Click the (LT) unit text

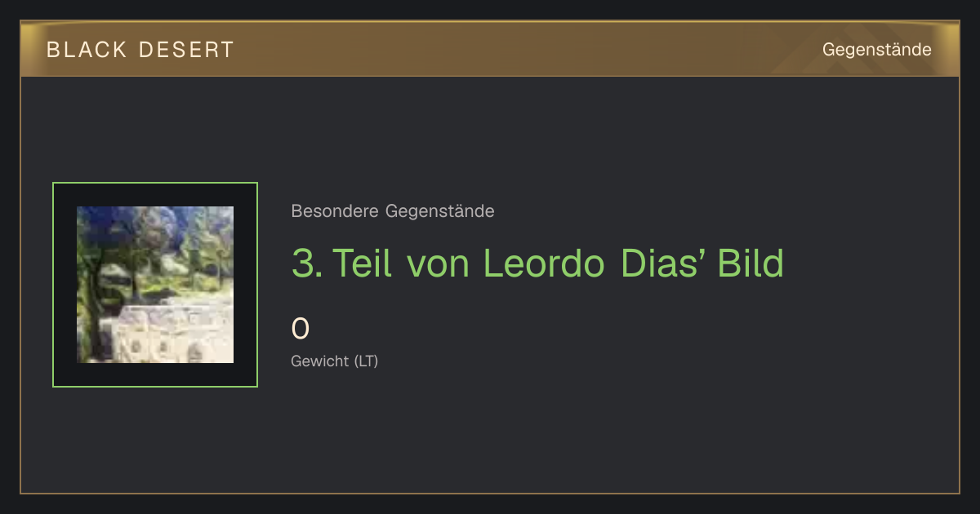pos(366,361)
